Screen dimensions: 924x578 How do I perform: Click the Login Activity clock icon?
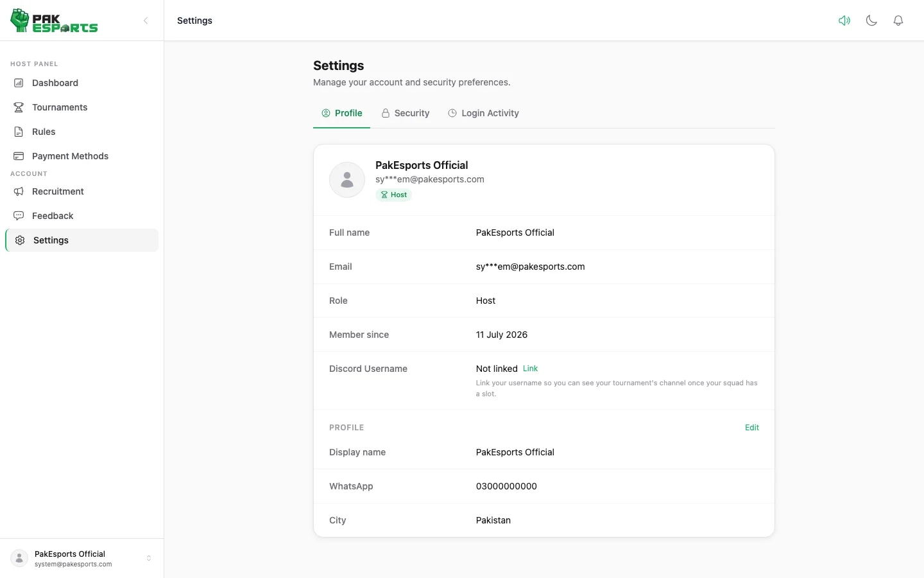(452, 113)
